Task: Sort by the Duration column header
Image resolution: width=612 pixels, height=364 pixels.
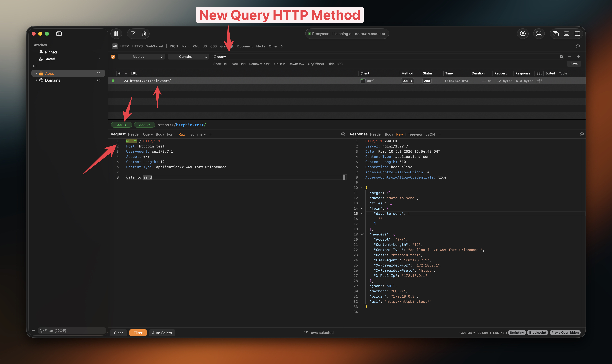Action: 478,73
